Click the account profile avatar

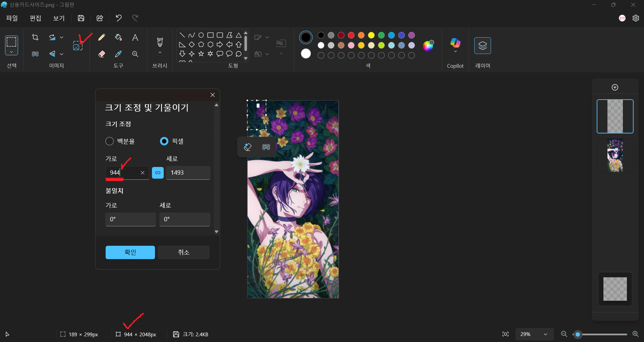click(x=622, y=18)
